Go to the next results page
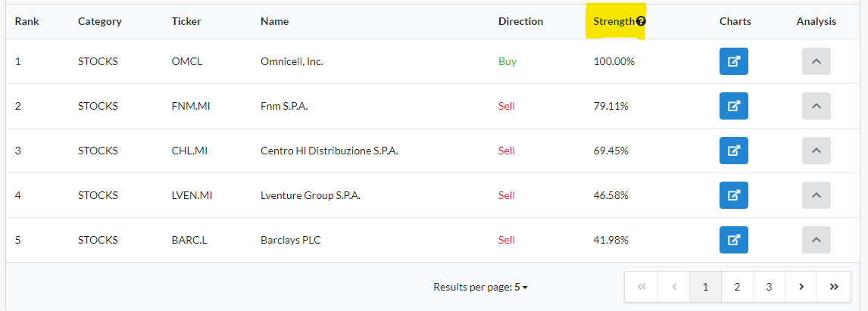Screen dimensions: 868x311 pyautogui.click(x=801, y=287)
